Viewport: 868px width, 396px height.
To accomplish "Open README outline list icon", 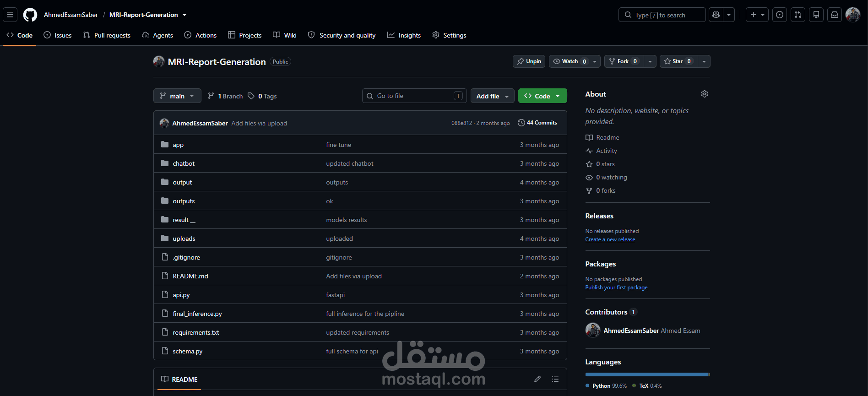I will [x=555, y=379].
